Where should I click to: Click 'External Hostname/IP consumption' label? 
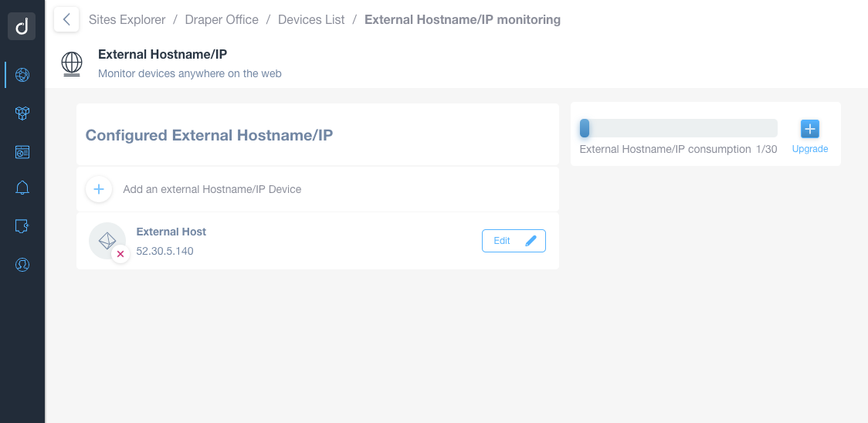click(666, 150)
